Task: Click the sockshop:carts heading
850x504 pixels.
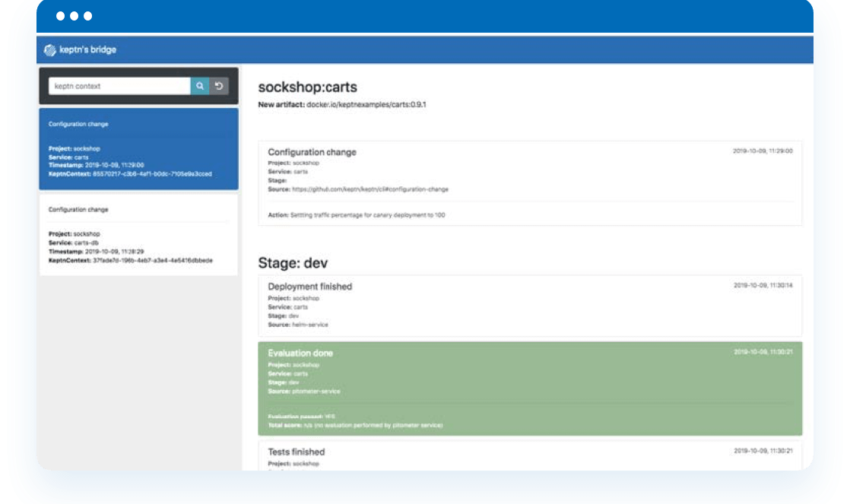Action: 307,87
